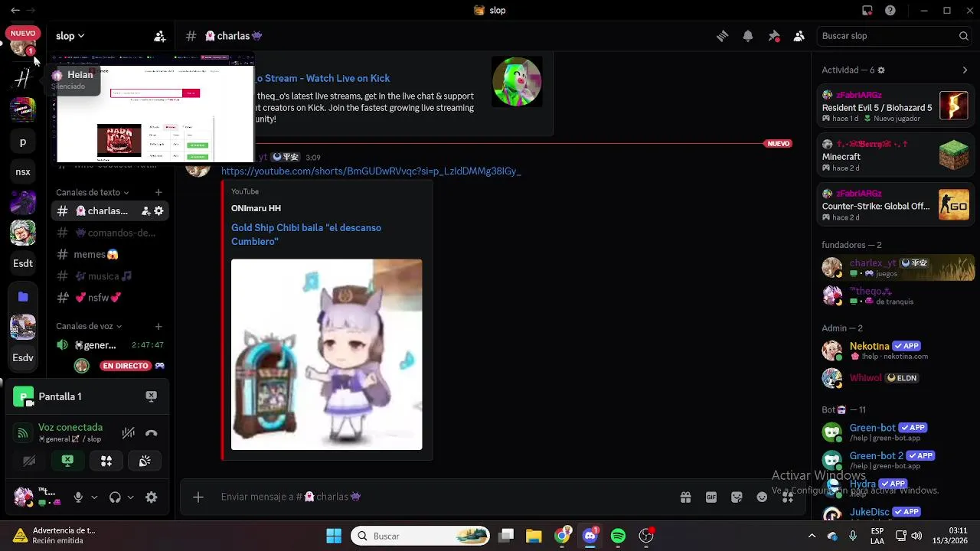Open the general voice channel
The width and height of the screenshot is (980, 551).
(x=110, y=345)
